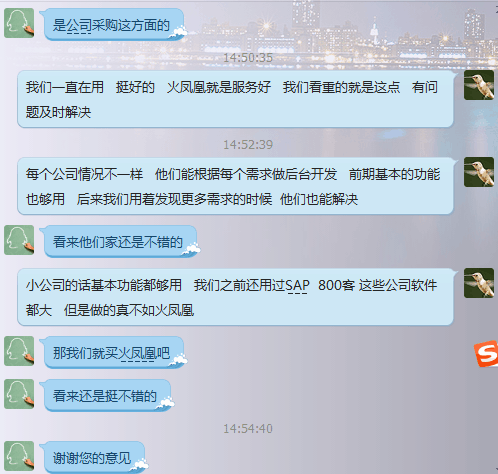Click the '谢谢您的意见' chat bubble
This screenshot has height=474, width=498.
(94, 458)
